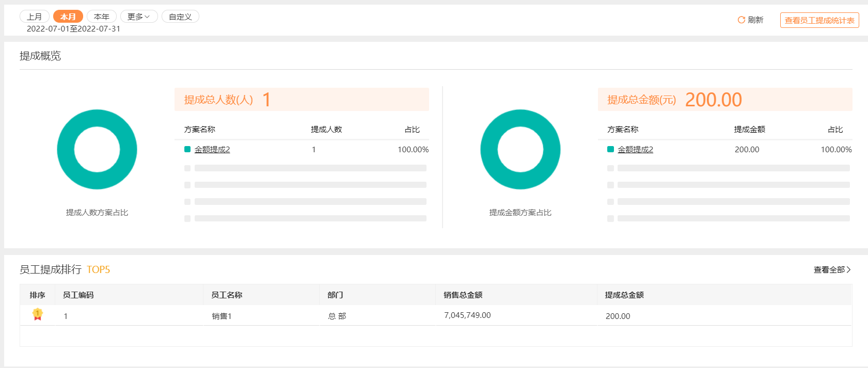The height and width of the screenshot is (368, 868).
Task: Select the employee row 销售1
Action: [222, 316]
